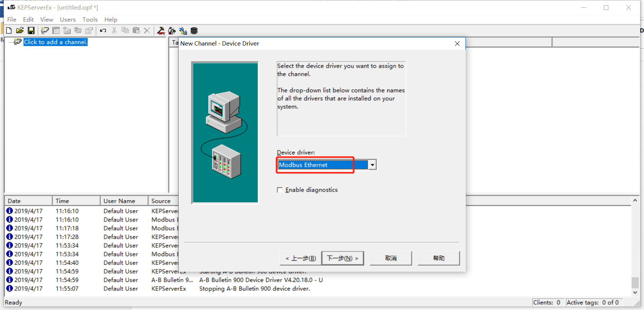Click the globe icon next to OPC hammer
Image resolution: width=644 pixels, height=310 pixels.
click(172, 31)
